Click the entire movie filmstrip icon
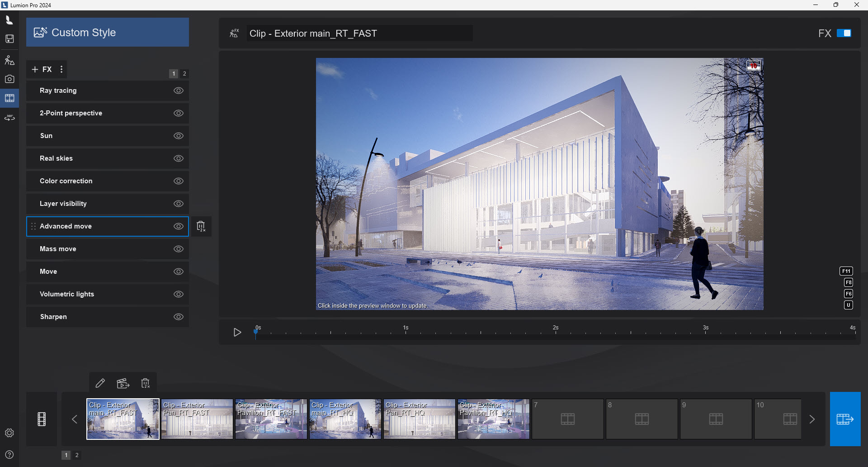Image resolution: width=868 pixels, height=467 pixels. pyautogui.click(x=42, y=419)
